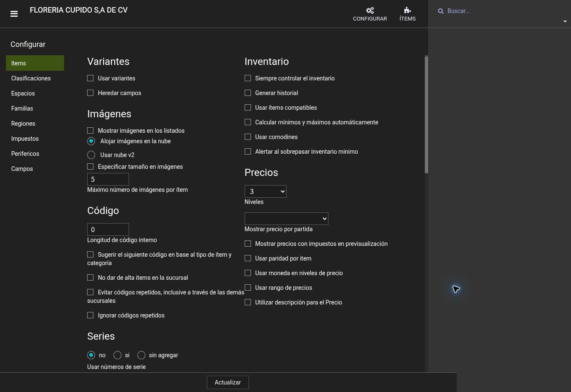This screenshot has height=392, width=571.
Task: Click the search magnifier icon
Action: (x=441, y=11)
